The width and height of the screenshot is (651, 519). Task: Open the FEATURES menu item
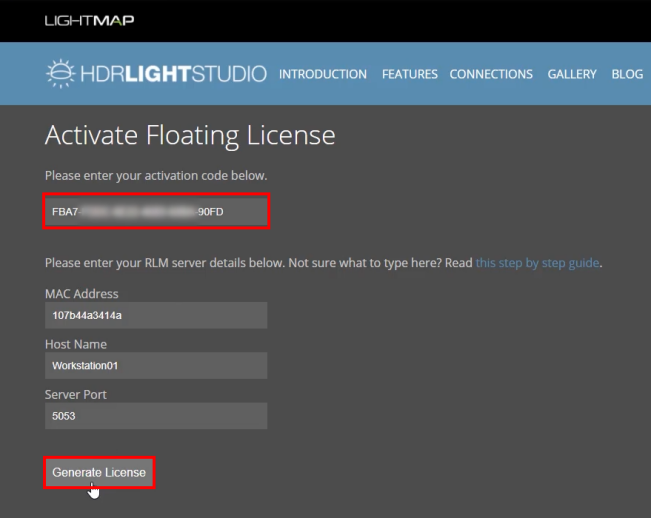[409, 74]
